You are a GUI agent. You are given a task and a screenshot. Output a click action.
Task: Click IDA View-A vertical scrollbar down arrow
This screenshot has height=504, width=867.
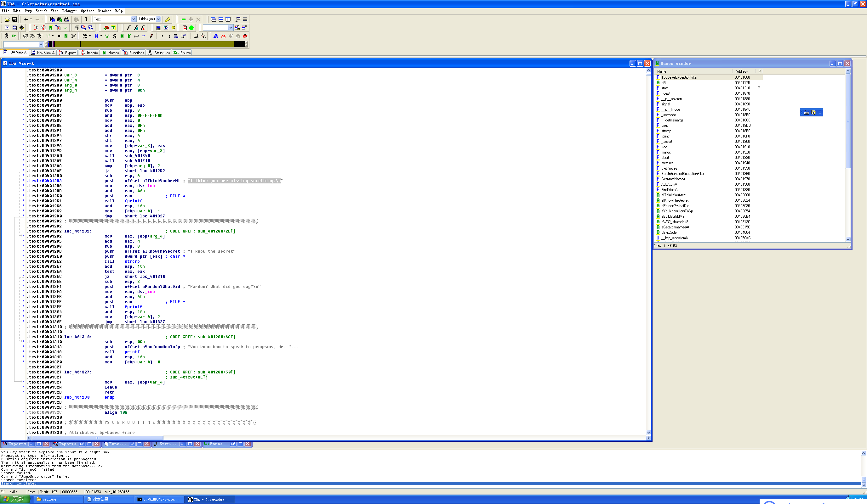[x=648, y=433]
